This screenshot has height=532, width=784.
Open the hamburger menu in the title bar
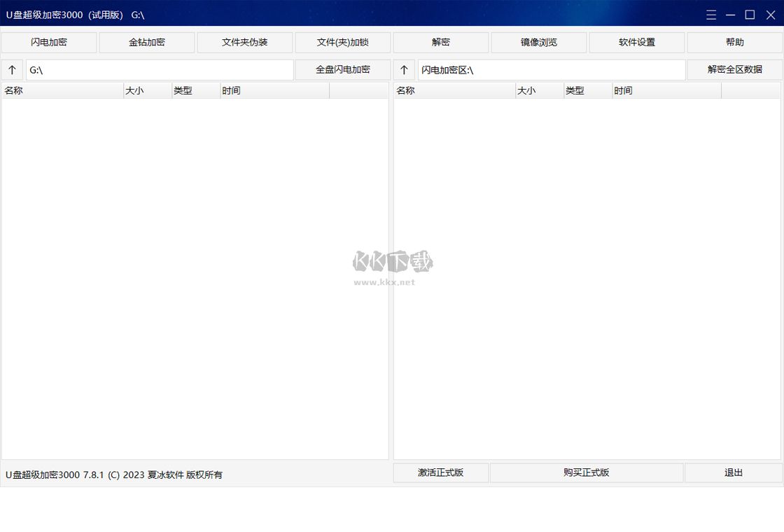pyautogui.click(x=710, y=14)
